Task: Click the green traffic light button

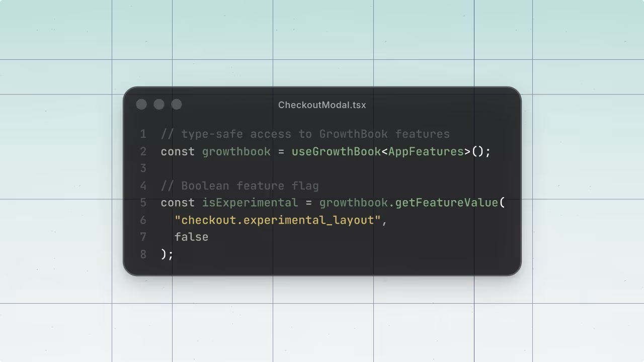Action: coord(177,105)
